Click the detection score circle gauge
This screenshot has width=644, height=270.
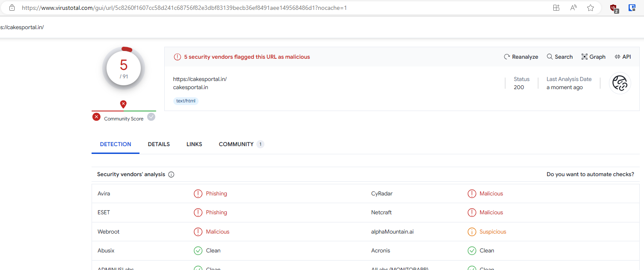[124, 68]
